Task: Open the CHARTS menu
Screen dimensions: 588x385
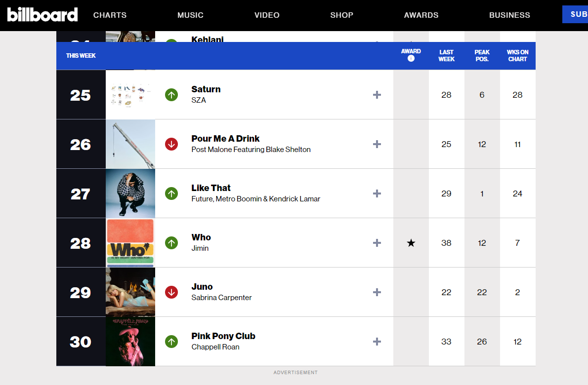Action: click(x=110, y=15)
